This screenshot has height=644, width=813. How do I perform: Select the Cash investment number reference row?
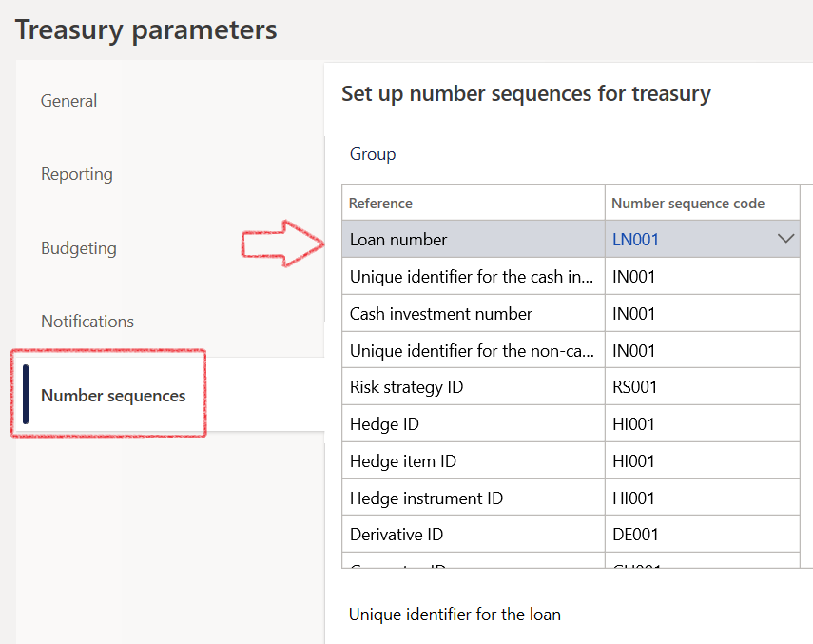(x=441, y=314)
